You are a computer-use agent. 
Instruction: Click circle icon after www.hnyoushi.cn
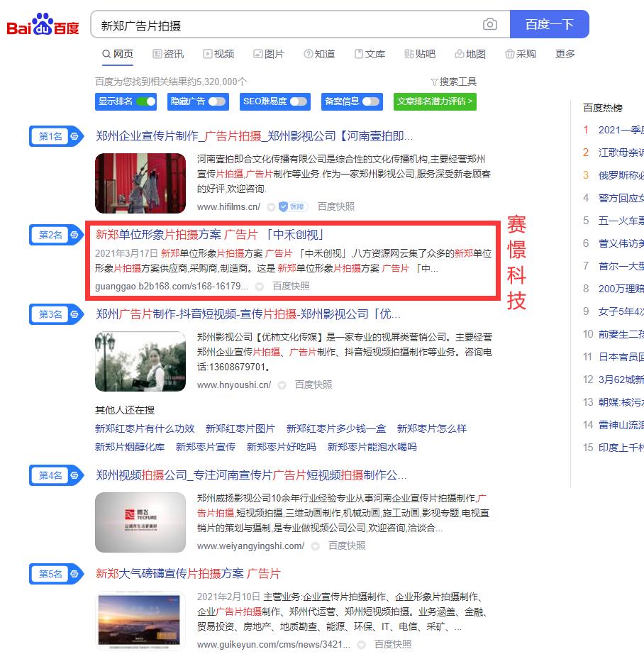(x=282, y=385)
